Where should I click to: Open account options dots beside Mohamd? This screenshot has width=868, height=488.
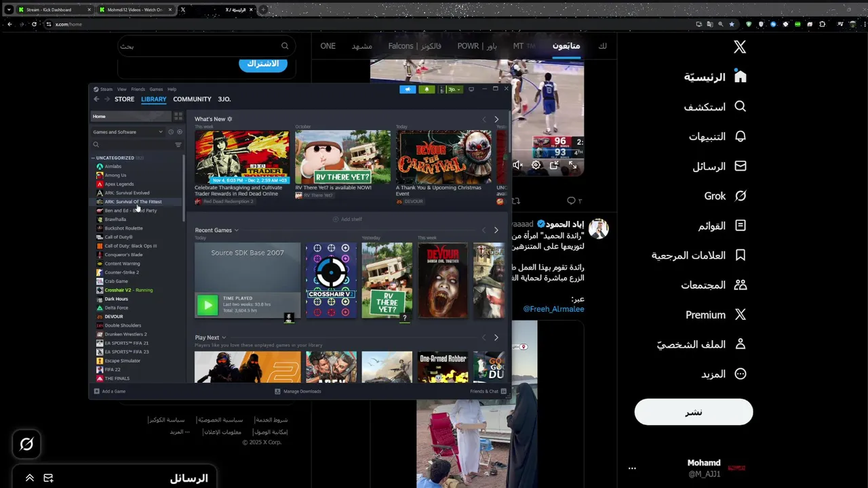pos(632,468)
